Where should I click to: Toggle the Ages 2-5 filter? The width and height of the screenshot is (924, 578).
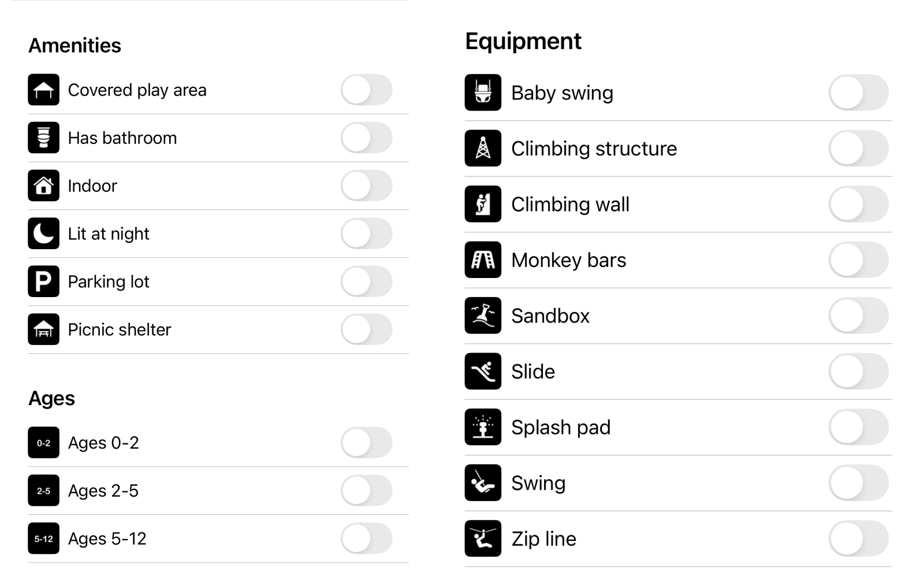(366, 491)
